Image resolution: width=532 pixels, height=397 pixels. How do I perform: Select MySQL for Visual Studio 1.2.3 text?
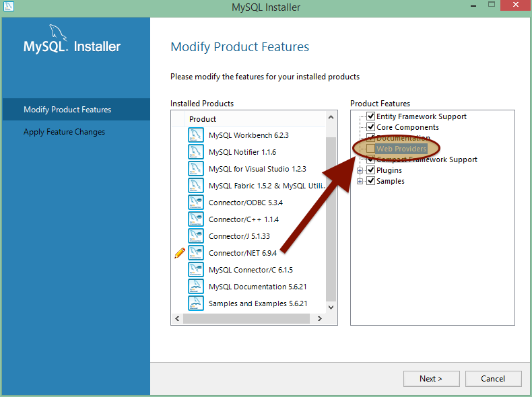pos(257,169)
